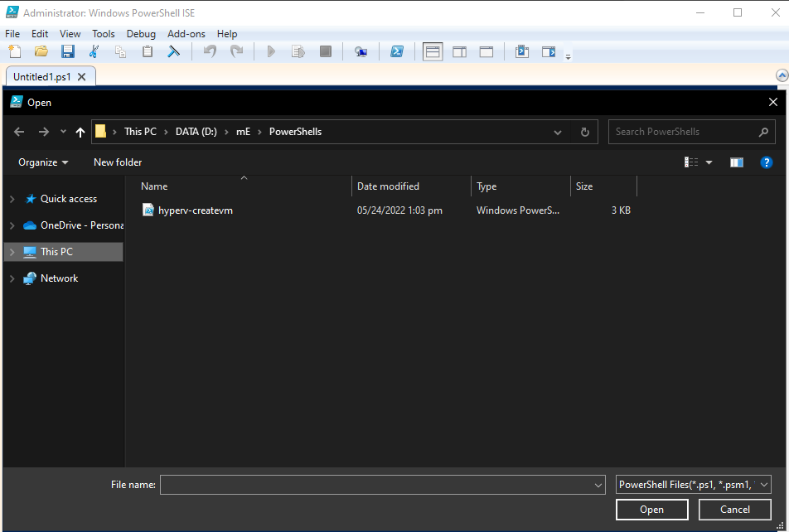Viewport: 789px width, 532px height.
Task: Open the Help menu
Action: (x=227, y=34)
